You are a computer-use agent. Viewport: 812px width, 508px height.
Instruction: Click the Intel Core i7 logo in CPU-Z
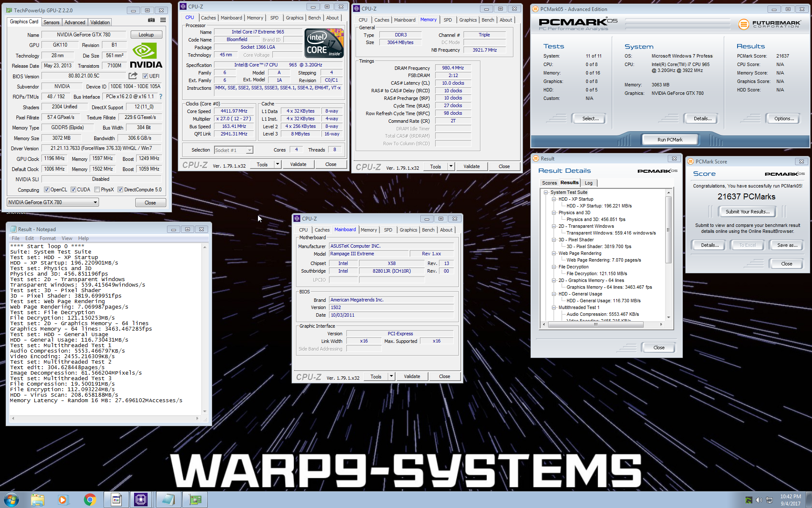(324, 43)
